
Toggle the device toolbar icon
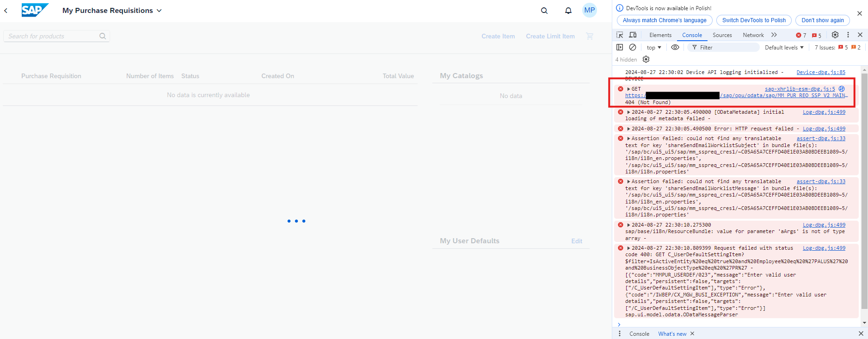pyautogui.click(x=633, y=35)
